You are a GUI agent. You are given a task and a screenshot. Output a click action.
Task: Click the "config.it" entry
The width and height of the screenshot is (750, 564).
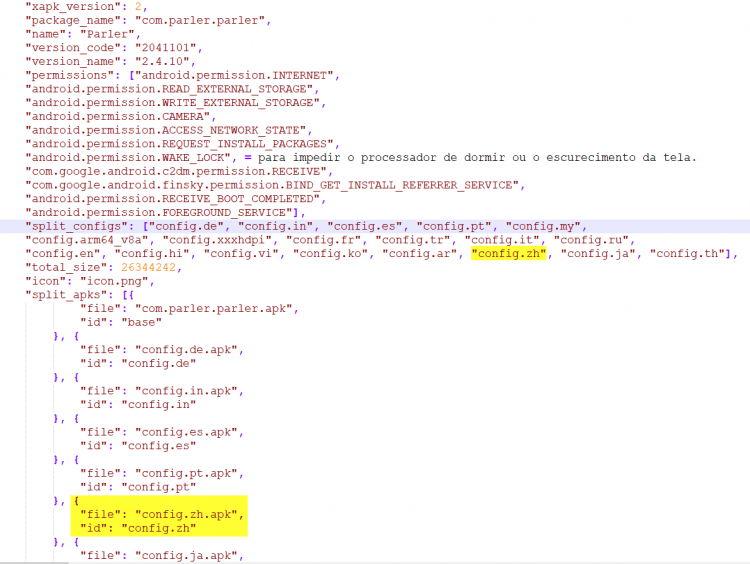(501, 240)
